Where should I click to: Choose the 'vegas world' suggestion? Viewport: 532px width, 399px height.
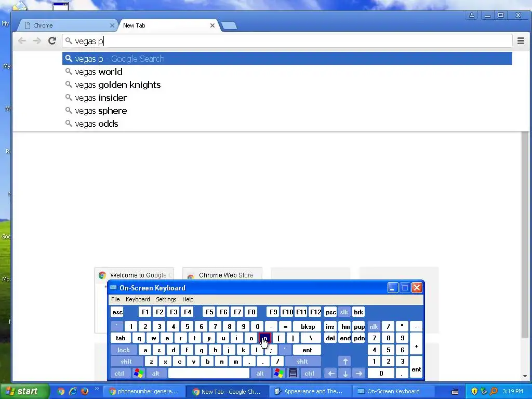tap(287, 72)
